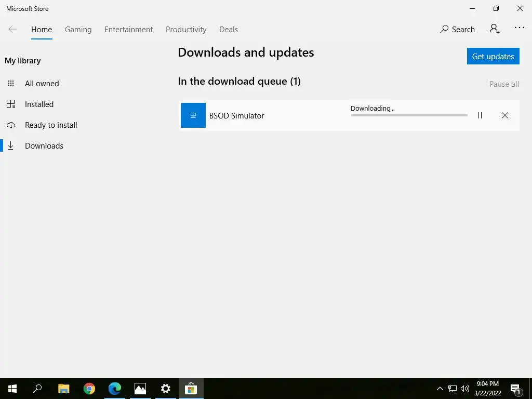532x399 pixels.
Task: Click Microsoft Store taskbar icon
Action: [x=191, y=389]
